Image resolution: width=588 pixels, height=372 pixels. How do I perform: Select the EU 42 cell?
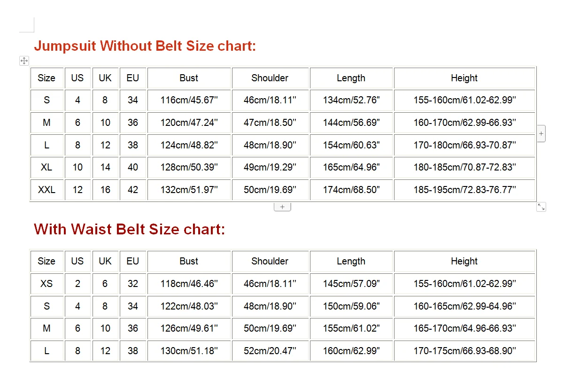(x=133, y=190)
